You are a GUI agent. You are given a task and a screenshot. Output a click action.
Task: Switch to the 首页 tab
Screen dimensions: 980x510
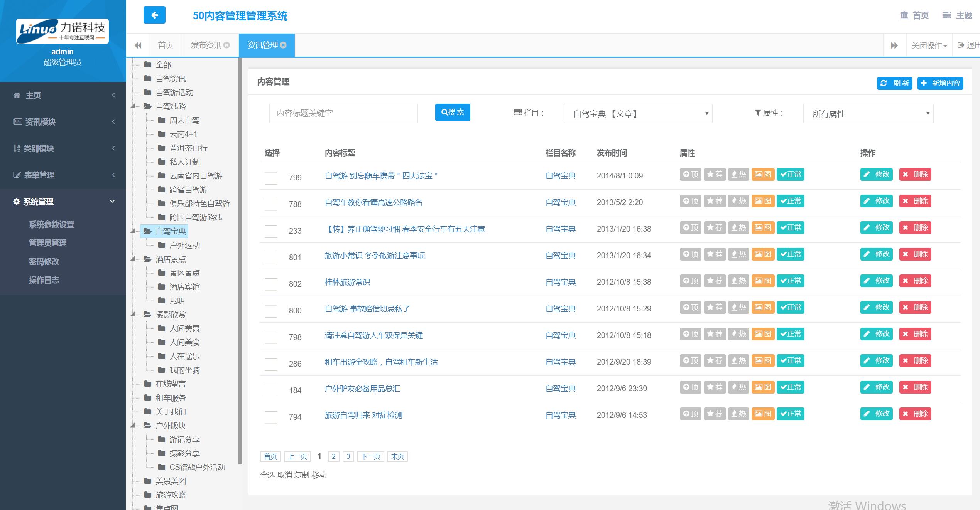point(166,45)
